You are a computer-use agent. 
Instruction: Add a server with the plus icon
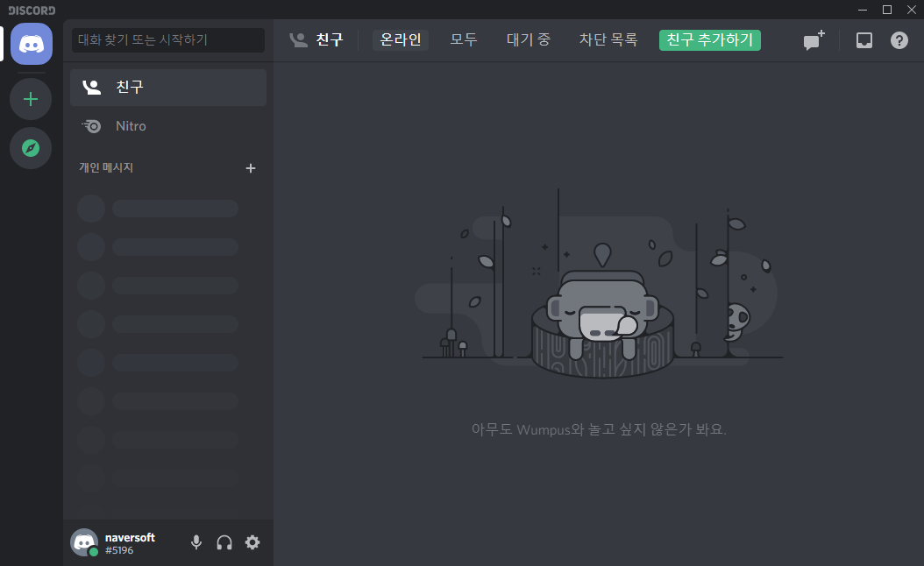(31, 99)
